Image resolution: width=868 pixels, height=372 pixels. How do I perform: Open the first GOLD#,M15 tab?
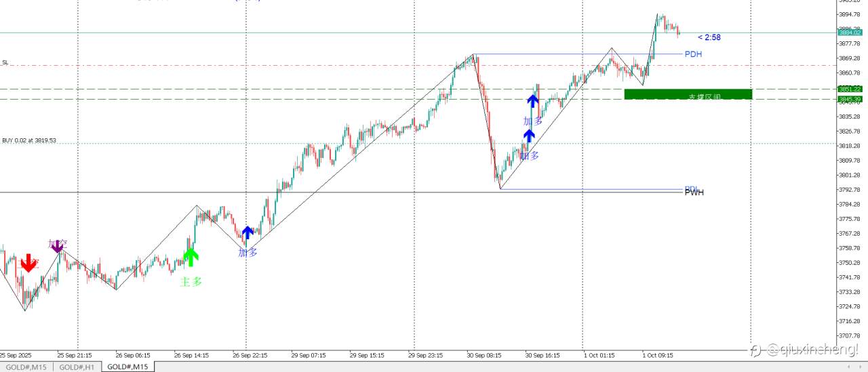point(26,367)
